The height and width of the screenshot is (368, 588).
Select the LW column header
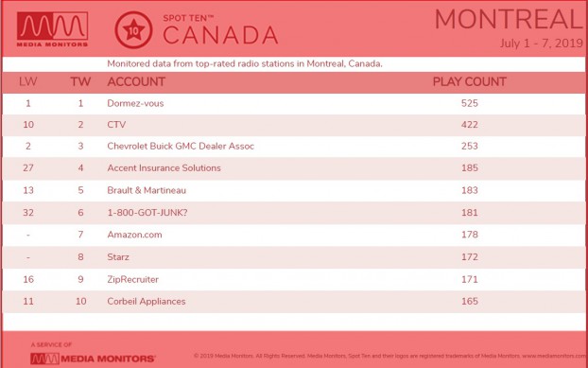[28, 81]
